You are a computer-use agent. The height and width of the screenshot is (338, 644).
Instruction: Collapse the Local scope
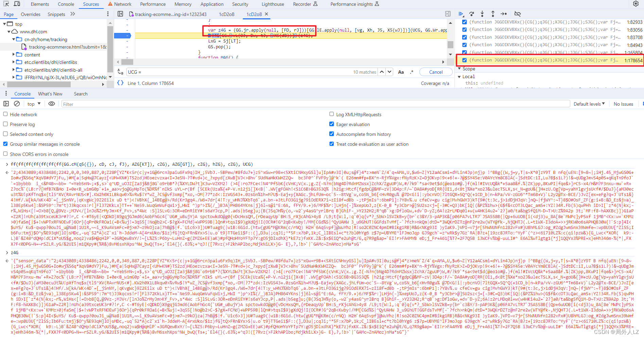[x=459, y=76]
